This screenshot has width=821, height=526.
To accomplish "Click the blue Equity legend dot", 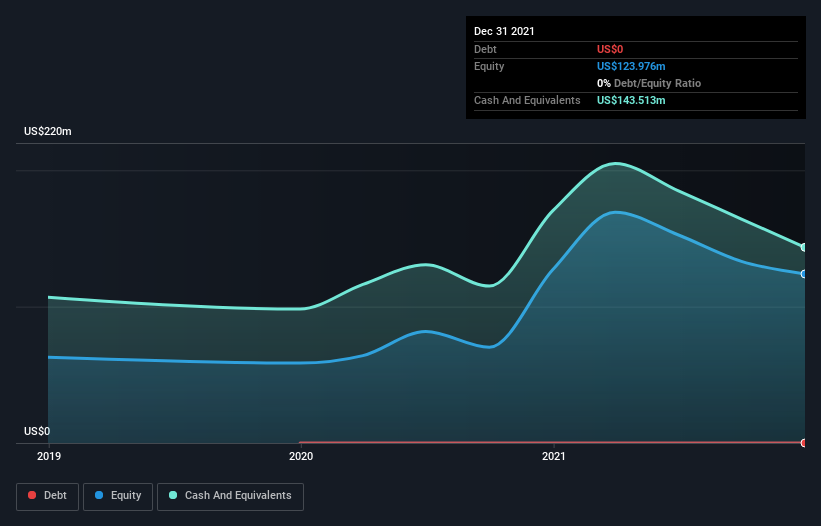I will point(99,495).
